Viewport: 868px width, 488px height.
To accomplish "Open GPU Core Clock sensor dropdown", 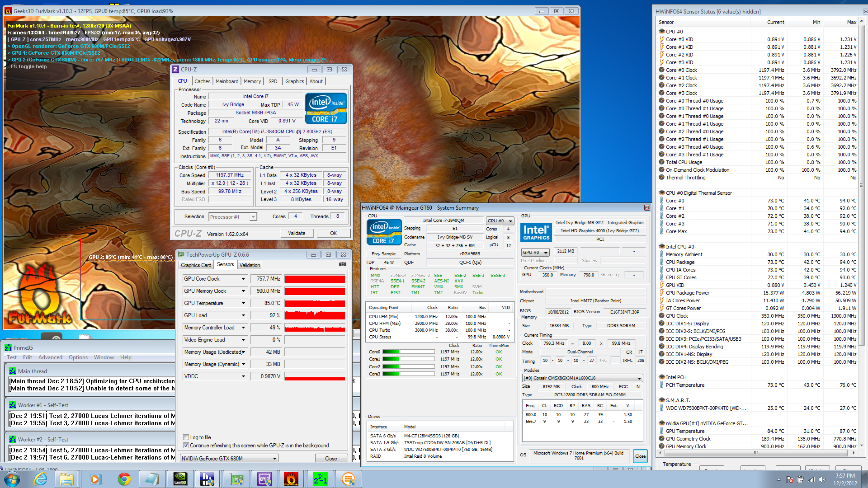I will 243,279.
